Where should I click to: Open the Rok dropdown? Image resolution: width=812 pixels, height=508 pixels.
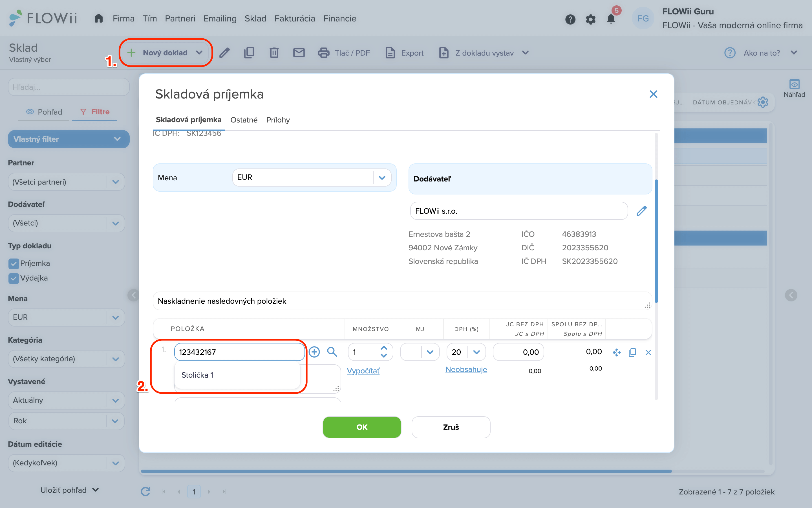coord(67,421)
